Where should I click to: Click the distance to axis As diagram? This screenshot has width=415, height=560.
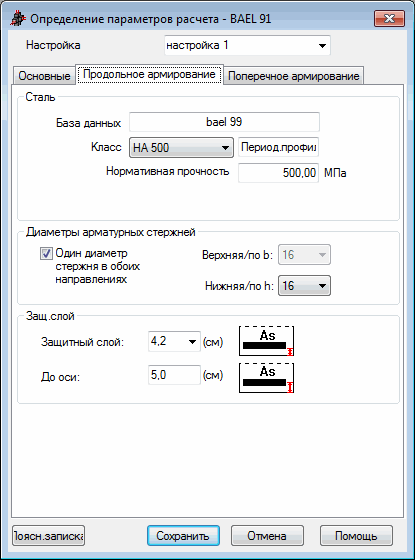click(x=266, y=378)
